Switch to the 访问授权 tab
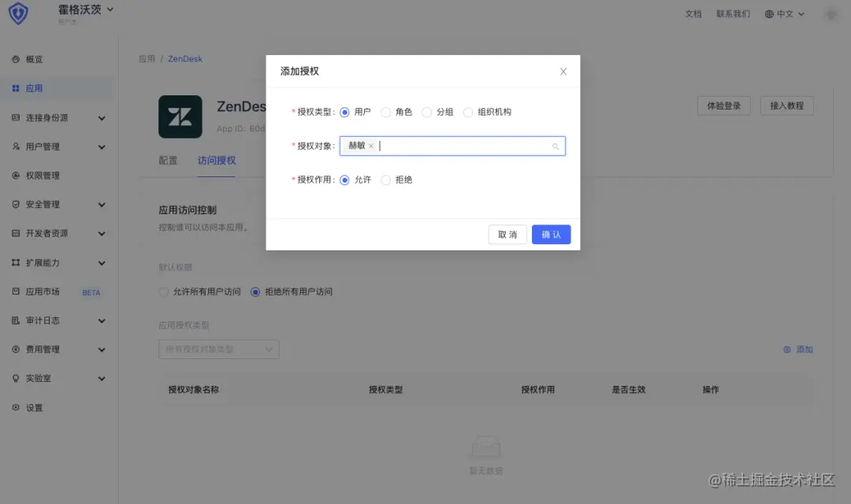The width and height of the screenshot is (851, 504). coord(217,161)
